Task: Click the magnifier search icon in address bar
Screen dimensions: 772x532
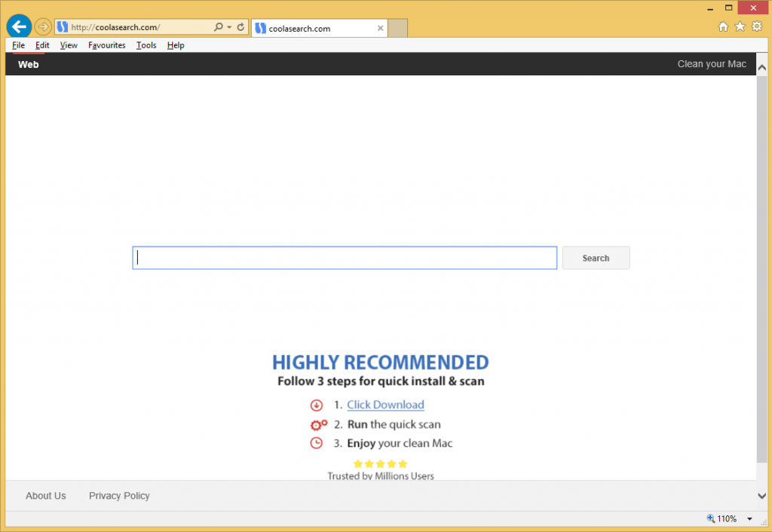Action: [x=218, y=27]
